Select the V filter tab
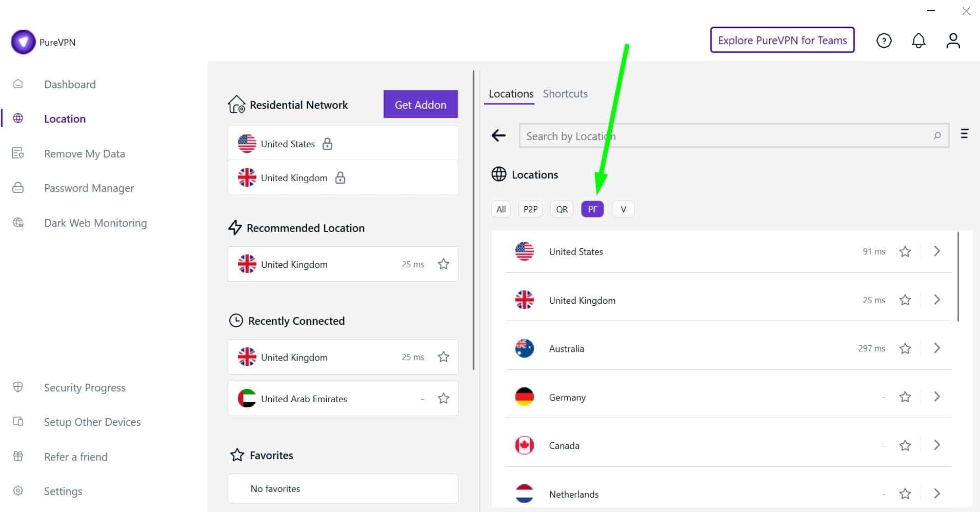Screen dimensions: 980x512 pos(623,209)
